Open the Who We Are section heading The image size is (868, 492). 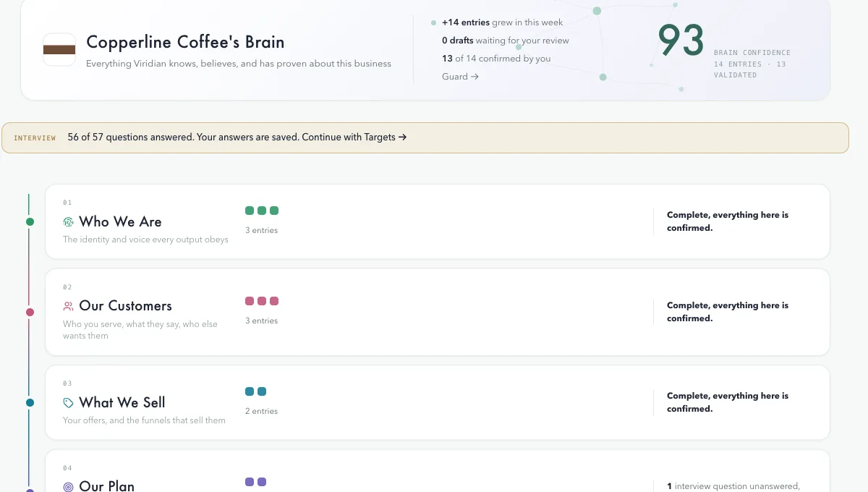point(120,222)
